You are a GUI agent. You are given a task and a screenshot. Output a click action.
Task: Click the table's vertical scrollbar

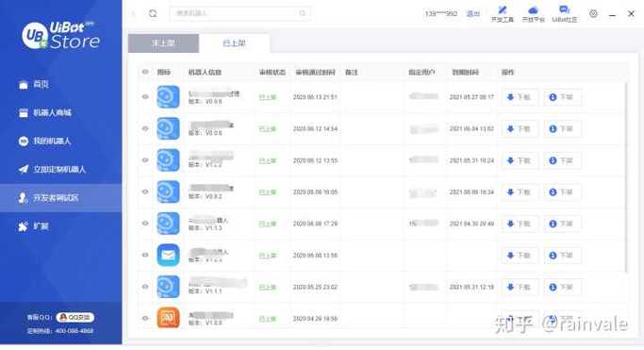[x=626, y=177]
